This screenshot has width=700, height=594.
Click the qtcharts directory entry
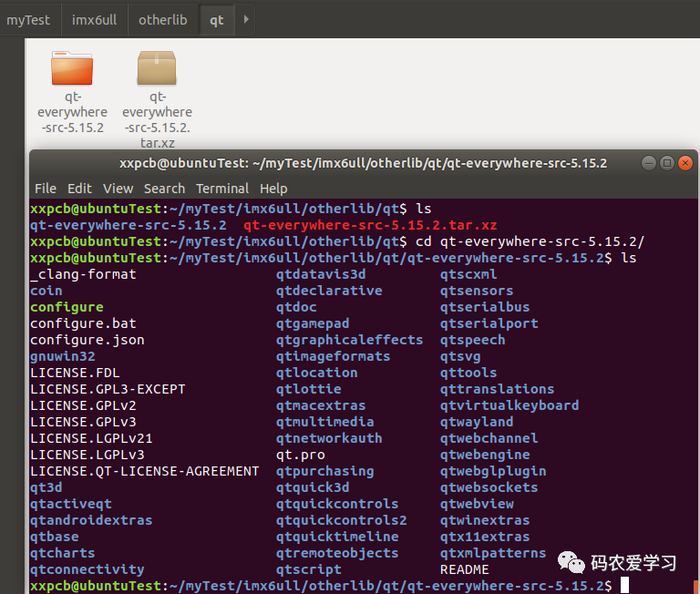63,553
